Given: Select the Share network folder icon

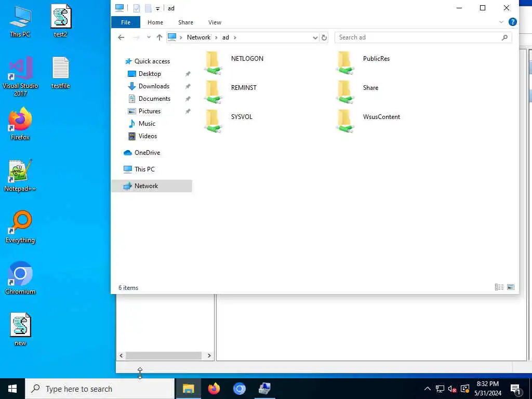Looking at the screenshot, I should tap(345, 92).
